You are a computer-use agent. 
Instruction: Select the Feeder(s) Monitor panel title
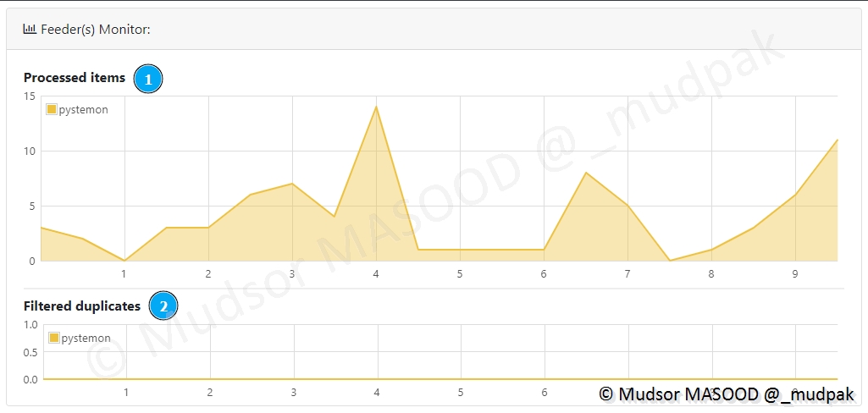tap(95, 30)
